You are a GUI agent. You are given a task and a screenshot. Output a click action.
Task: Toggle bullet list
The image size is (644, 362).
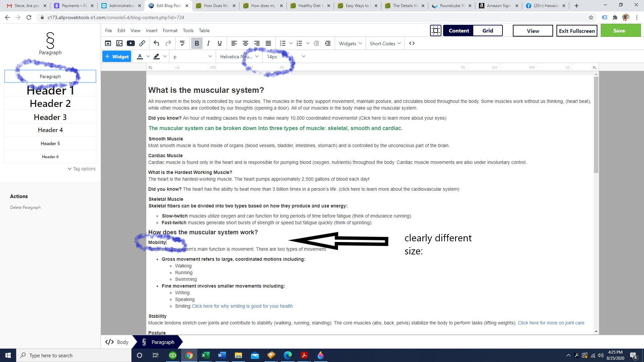pos(283,43)
